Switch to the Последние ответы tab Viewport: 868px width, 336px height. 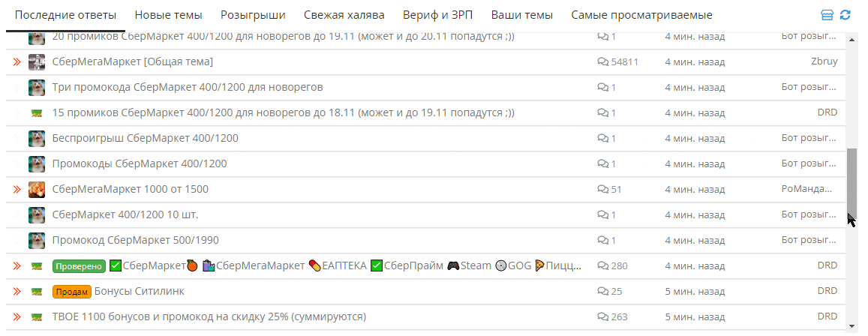pyautogui.click(x=65, y=15)
